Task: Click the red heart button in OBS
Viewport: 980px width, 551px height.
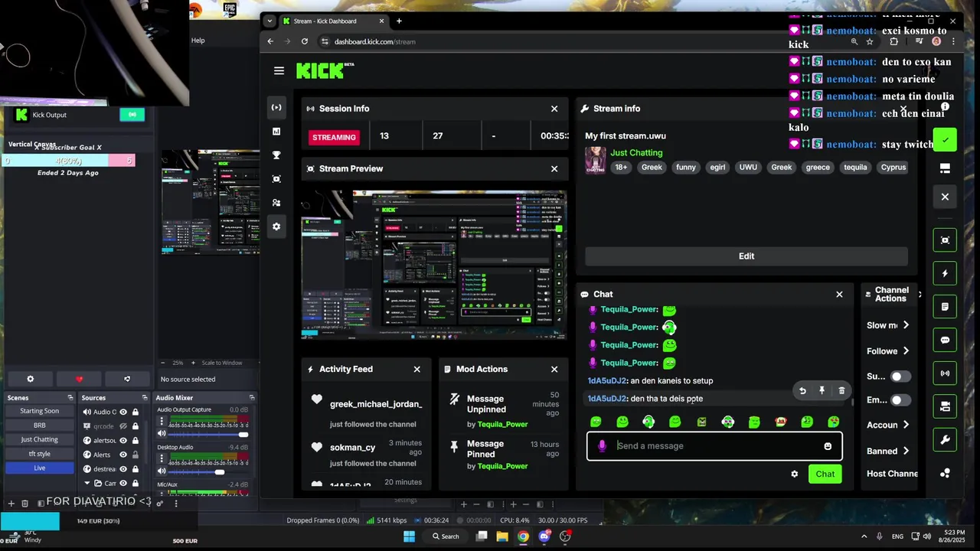Action: [x=79, y=379]
